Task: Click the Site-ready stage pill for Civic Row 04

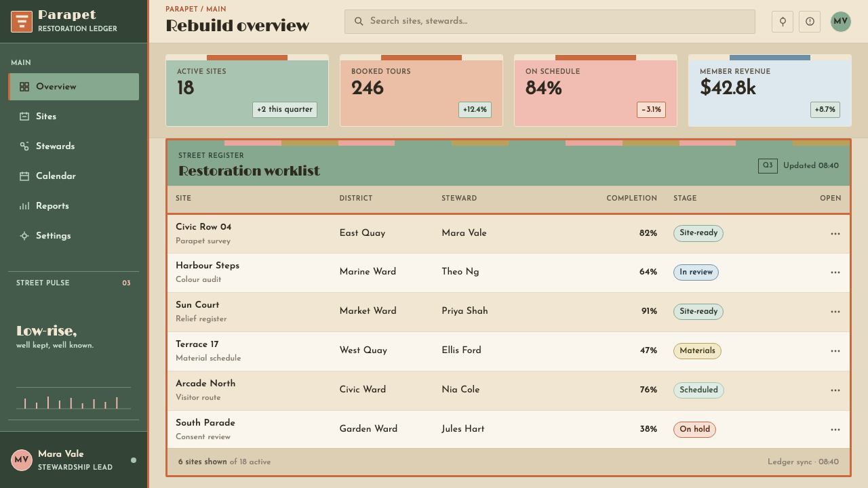Action: coord(698,233)
